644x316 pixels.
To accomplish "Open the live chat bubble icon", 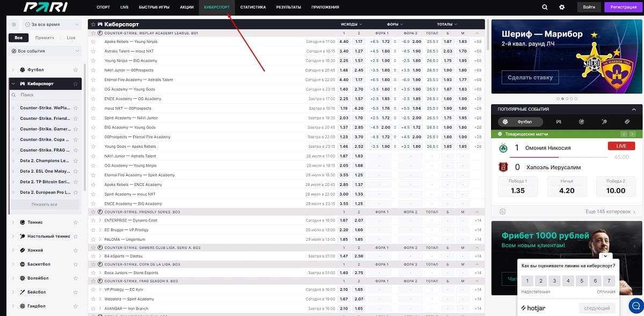I will [635, 305].
